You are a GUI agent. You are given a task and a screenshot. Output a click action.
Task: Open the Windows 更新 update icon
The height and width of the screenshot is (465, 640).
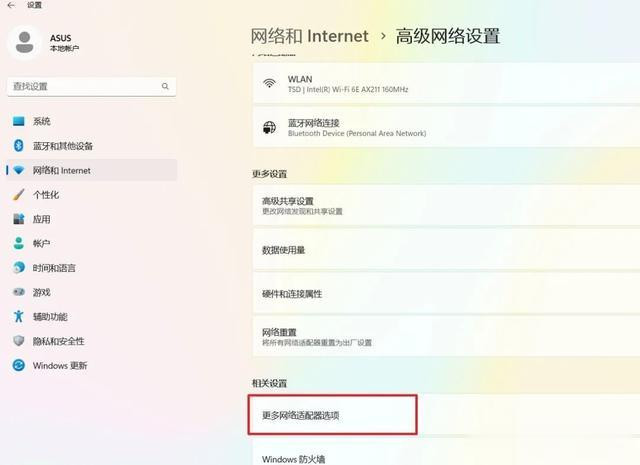coord(18,365)
